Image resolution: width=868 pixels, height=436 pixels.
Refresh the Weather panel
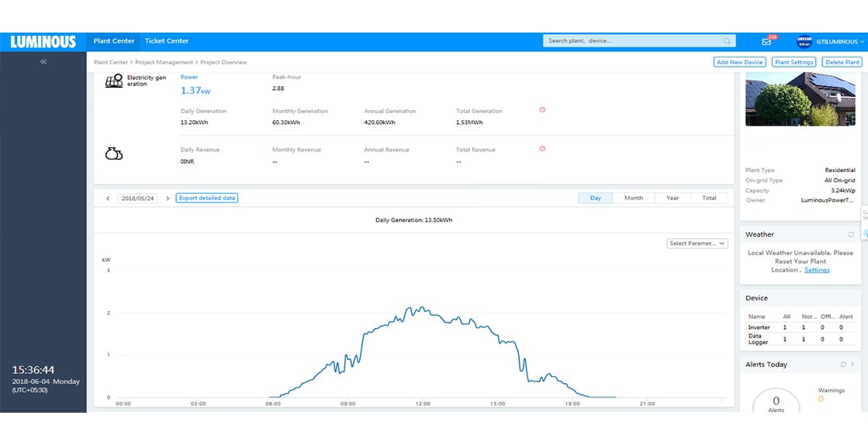point(851,234)
